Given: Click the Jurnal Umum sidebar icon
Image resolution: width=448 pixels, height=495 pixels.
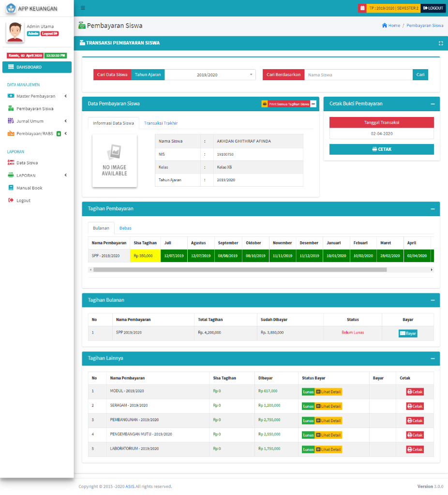Looking at the screenshot, I should [x=11, y=121].
